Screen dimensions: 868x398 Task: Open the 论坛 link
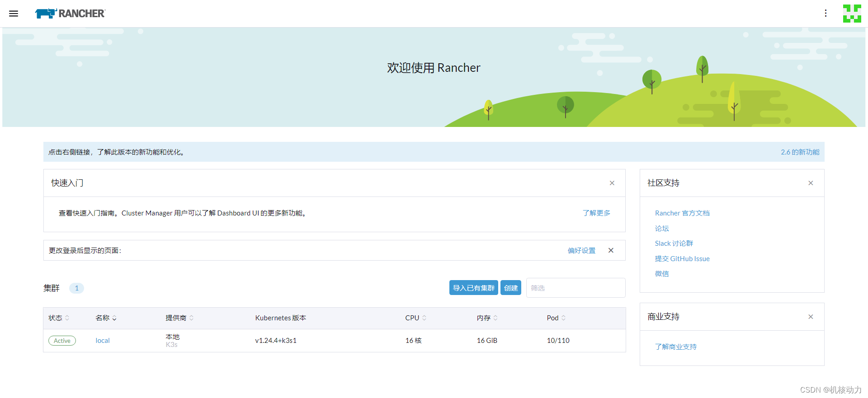[x=662, y=229]
